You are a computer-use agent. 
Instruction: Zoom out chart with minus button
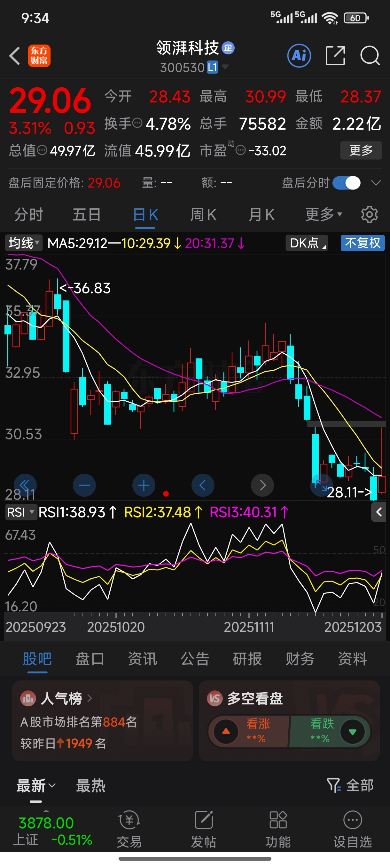click(84, 486)
